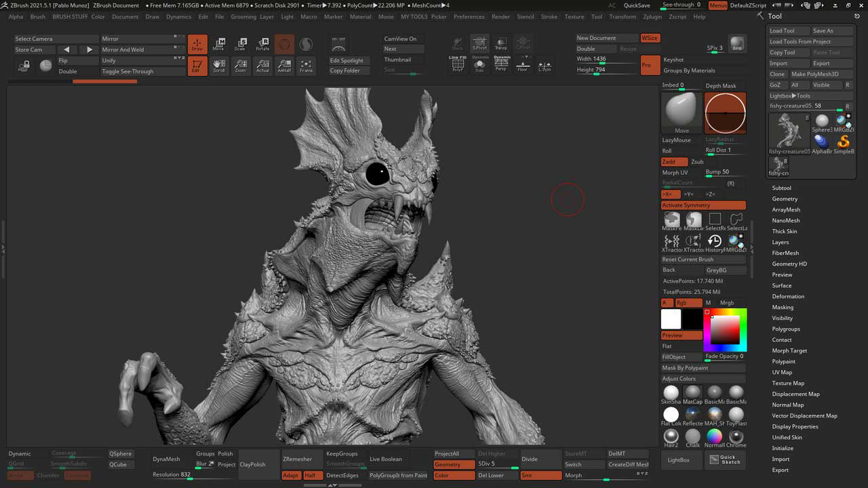
Task: Select the MaskPen brush icon
Action: click(672, 222)
